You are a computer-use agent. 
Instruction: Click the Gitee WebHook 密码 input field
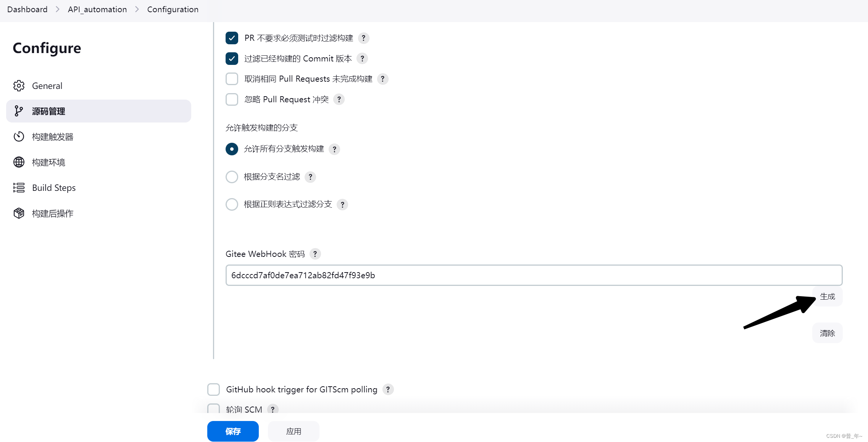coord(534,275)
